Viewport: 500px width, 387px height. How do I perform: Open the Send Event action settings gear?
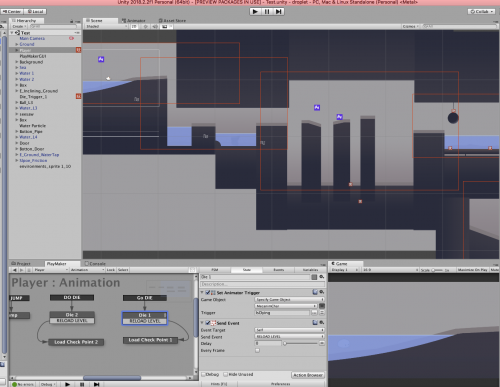(322, 322)
